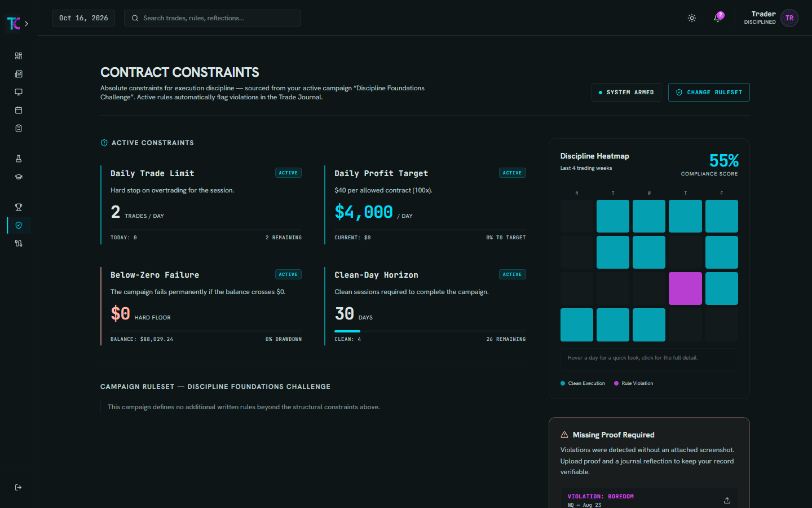Click the $0 hard floor value
812x508 pixels.
120,314
